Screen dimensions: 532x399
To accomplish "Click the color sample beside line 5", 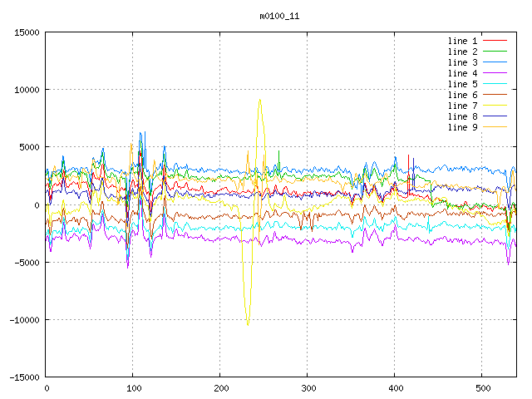I will 495,84.
